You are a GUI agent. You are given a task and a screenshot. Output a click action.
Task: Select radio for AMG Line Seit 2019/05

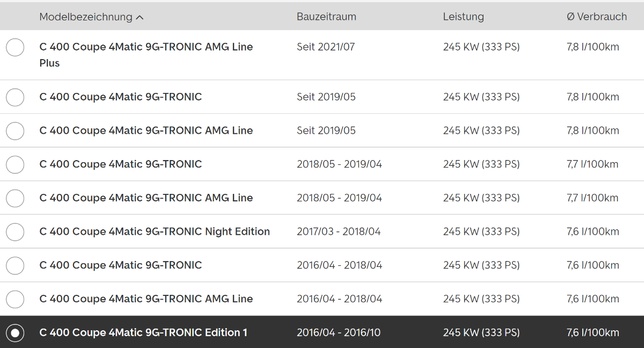pyautogui.click(x=15, y=130)
